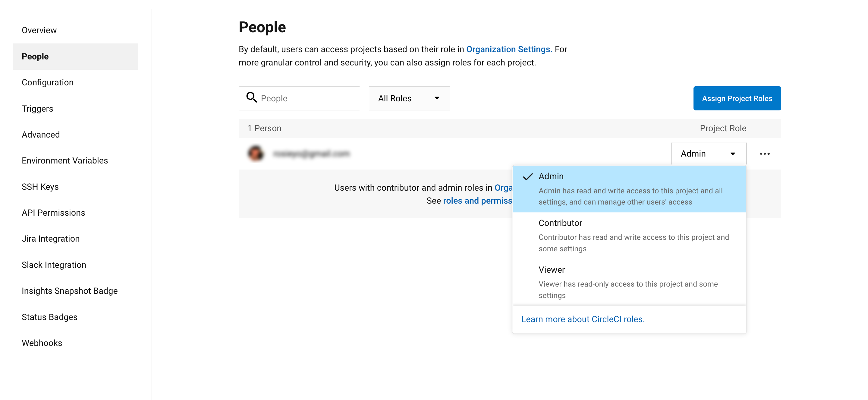The height and width of the screenshot is (400, 868).
Task: Open Slack Integration settings
Action: 54,265
